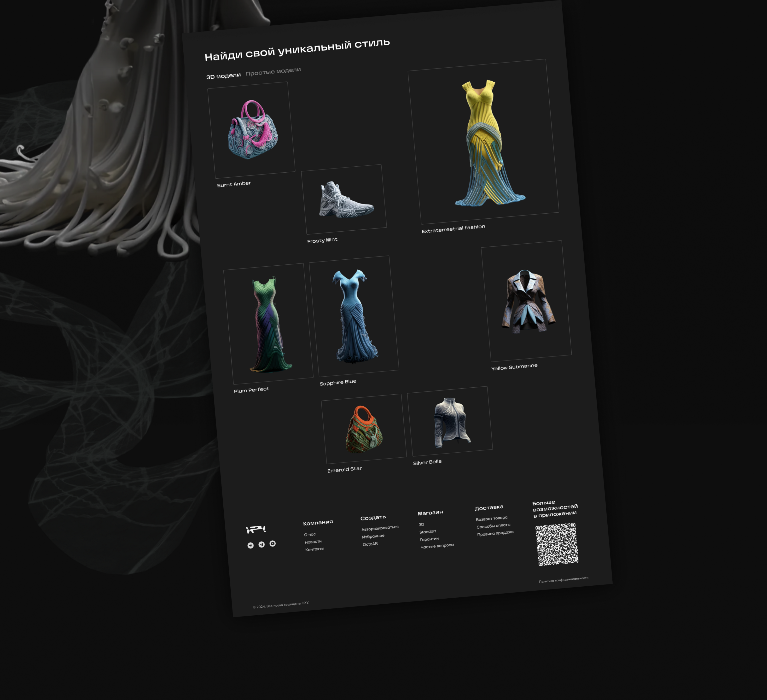Open the YouTube social icon
767x700 pixels.
[273, 543]
